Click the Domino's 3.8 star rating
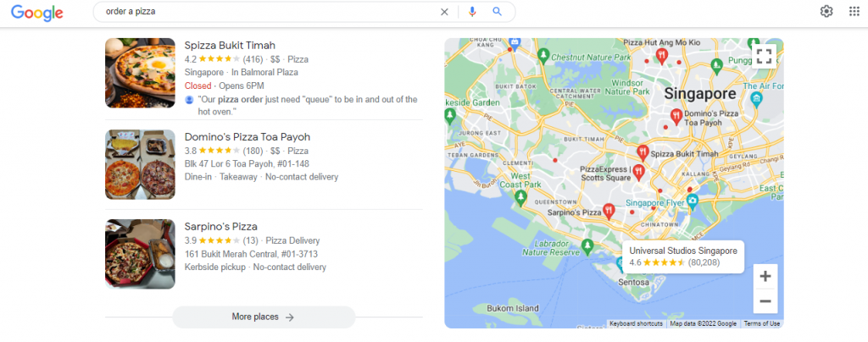 pos(219,151)
